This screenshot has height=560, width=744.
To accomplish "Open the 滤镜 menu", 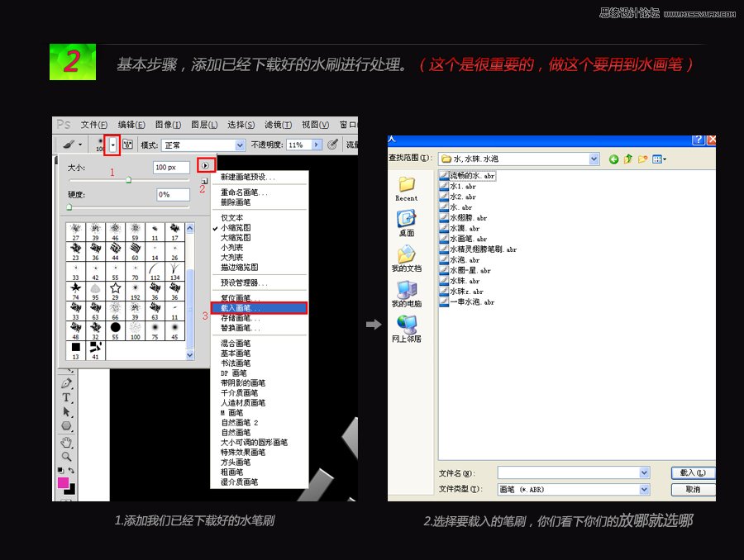I will click(x=278, y=125).
